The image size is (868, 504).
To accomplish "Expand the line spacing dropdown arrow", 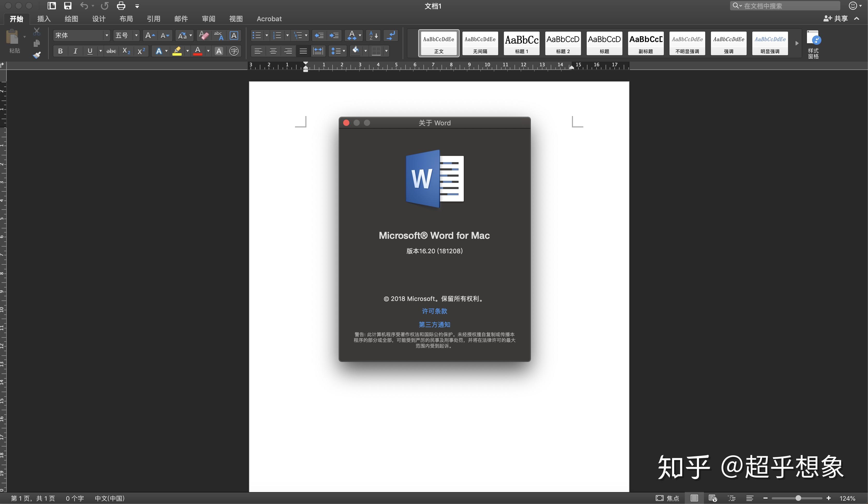I will pos(344,51).
